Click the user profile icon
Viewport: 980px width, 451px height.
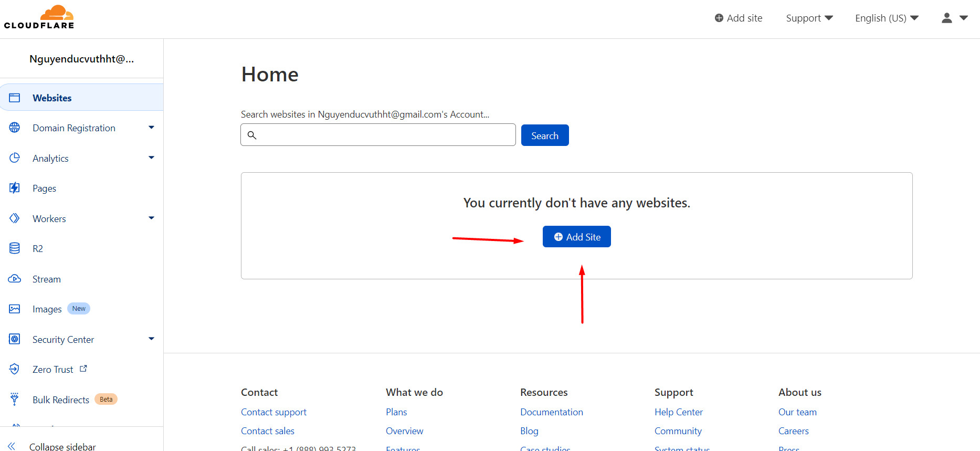947,18
